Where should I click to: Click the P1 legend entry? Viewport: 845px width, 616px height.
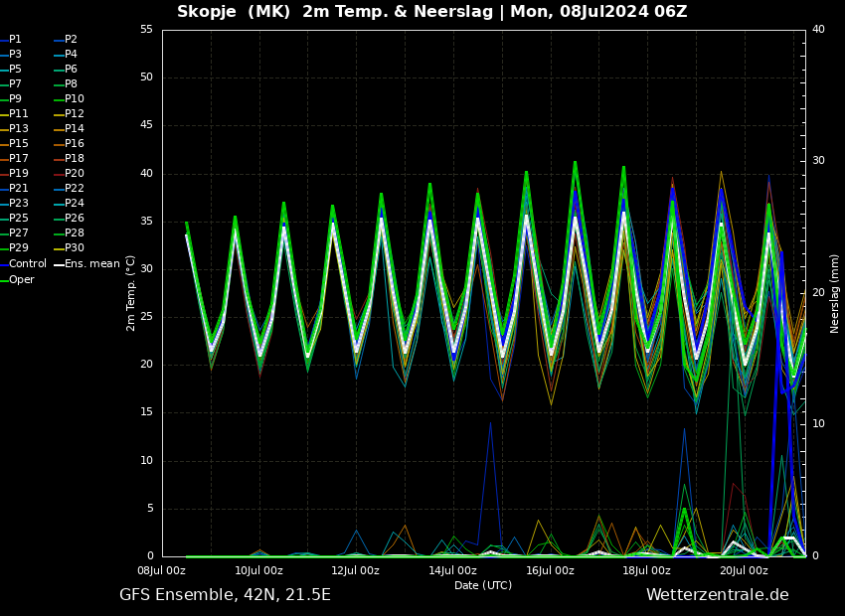15,40
